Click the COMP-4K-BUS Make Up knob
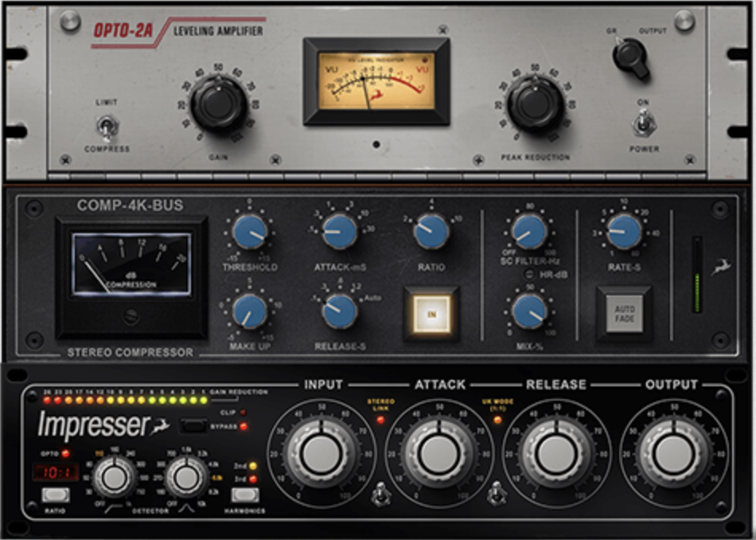Image resolution: width=756 pixels, height=540 pixels. (x=250, y=311)
